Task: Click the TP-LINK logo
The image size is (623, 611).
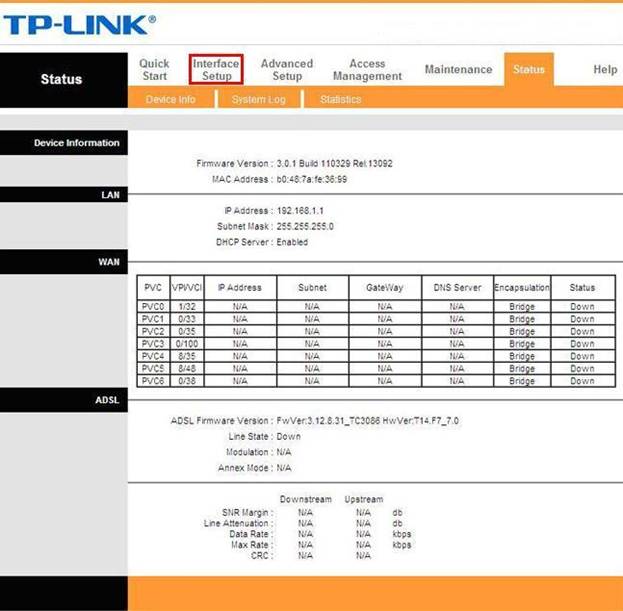Action: [79, 25]
